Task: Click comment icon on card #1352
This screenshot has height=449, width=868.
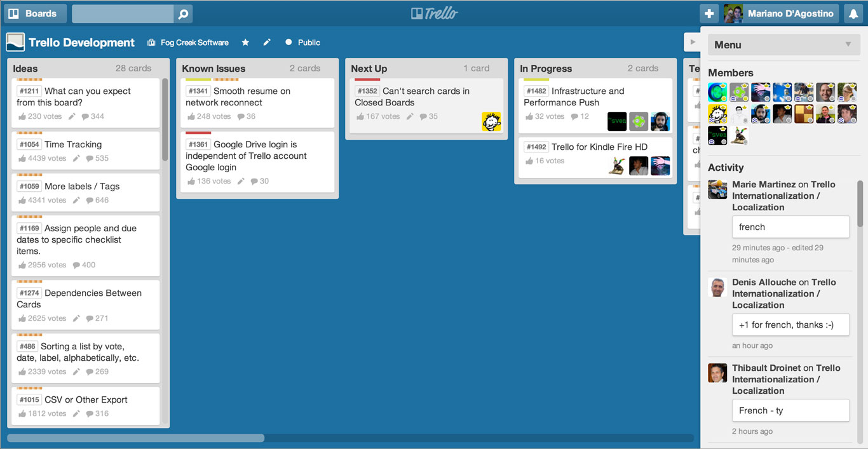Action: click(x=423, y=116)
